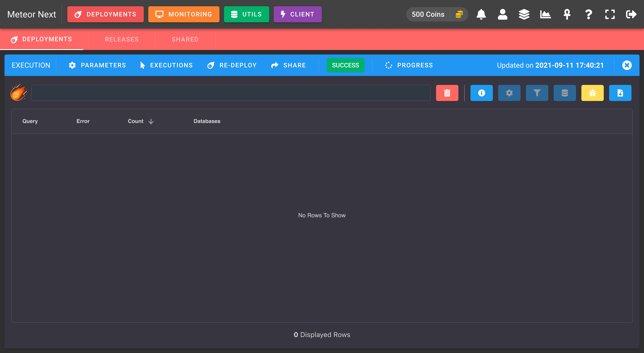Image resolution: width=644 pixels, height=353 pixels.
Task: Open EXECUTIONS in execution bar
Action: click(166, 65)
